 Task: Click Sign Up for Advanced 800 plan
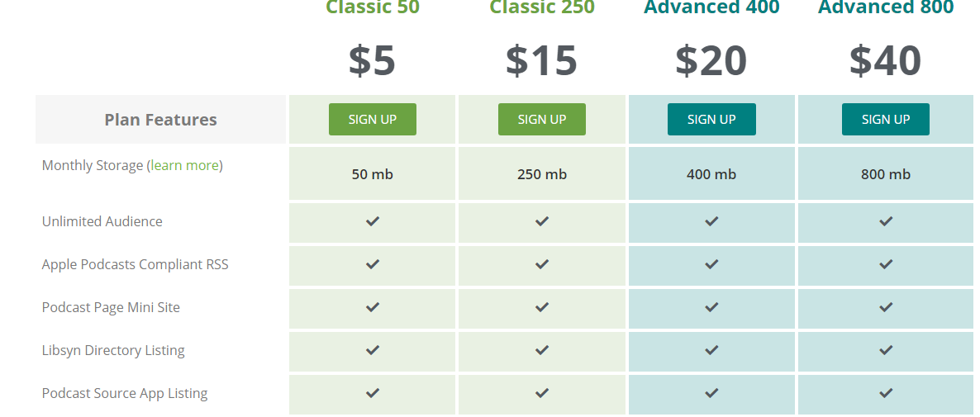click(886, 119)
